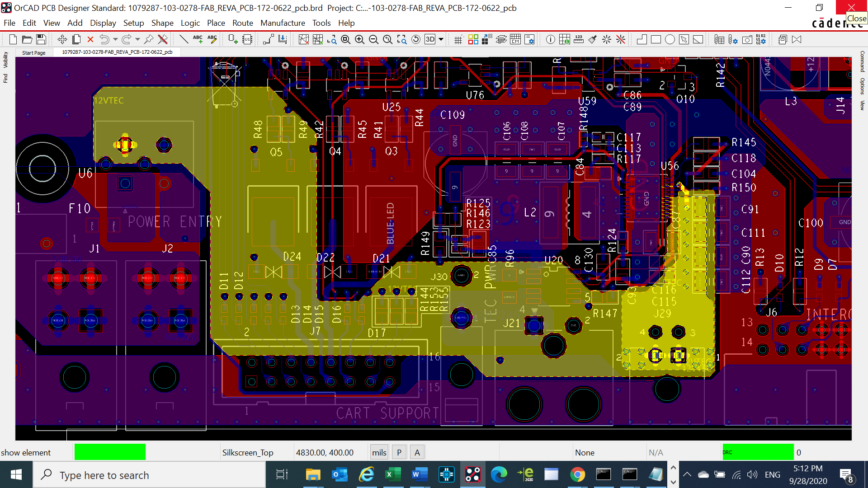This screenshot has width=868, height=488.
Task: Click the Unrats All icon
Action: [304, 40]
